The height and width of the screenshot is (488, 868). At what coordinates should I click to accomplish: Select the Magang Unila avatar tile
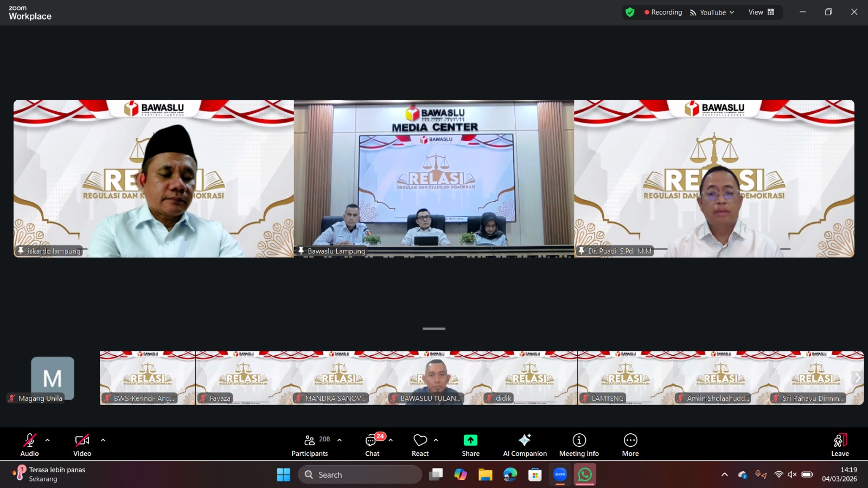52,378
